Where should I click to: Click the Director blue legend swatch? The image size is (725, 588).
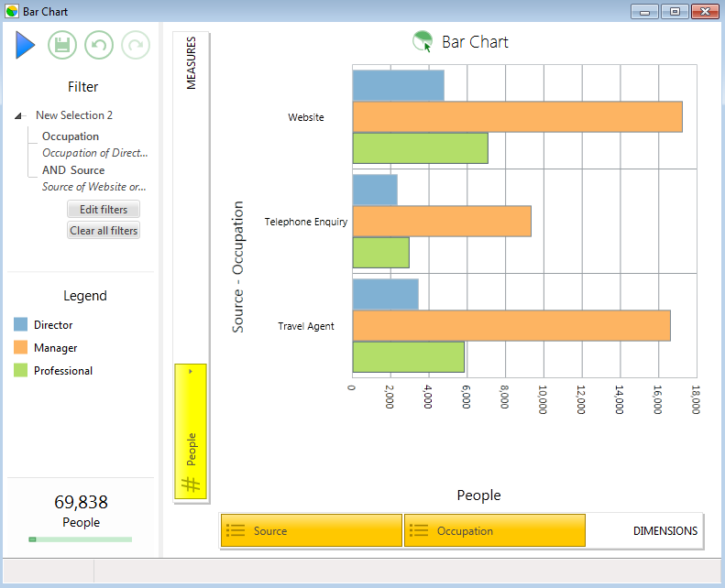[x=20, y=324]
